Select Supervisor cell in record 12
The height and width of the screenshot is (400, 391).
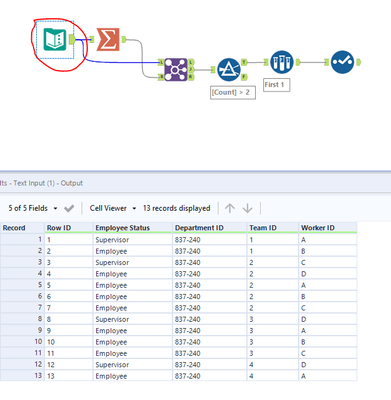click(x=133, y=364)
